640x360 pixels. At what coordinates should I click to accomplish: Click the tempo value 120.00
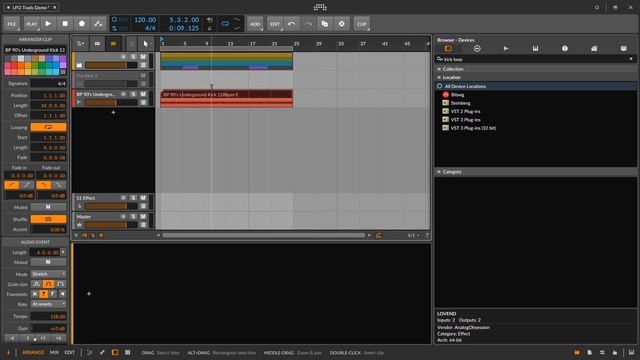pos(145,20)
